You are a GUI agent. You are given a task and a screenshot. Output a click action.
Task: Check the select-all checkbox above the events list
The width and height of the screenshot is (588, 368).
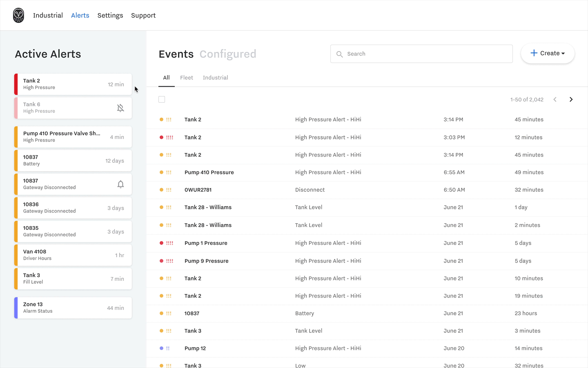tap(162, 99)
